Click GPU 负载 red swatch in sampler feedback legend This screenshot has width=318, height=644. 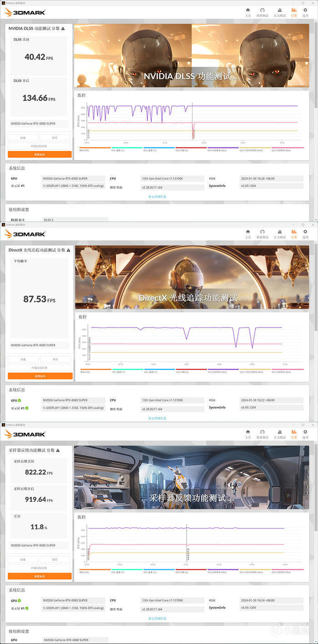191,569
